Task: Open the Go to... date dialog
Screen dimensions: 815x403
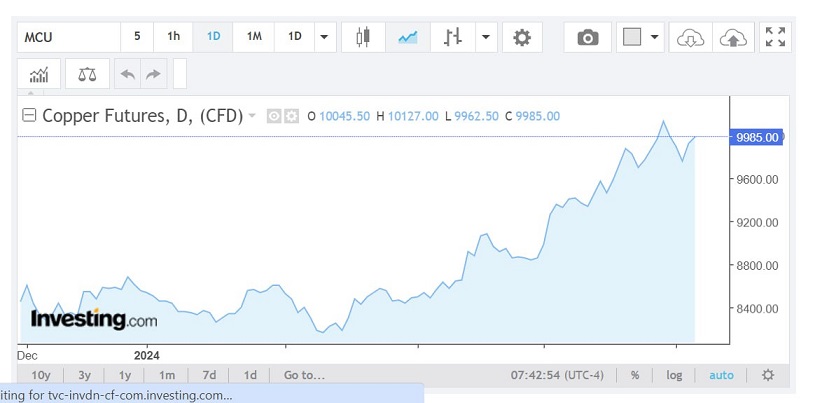Action: [304, 375]
